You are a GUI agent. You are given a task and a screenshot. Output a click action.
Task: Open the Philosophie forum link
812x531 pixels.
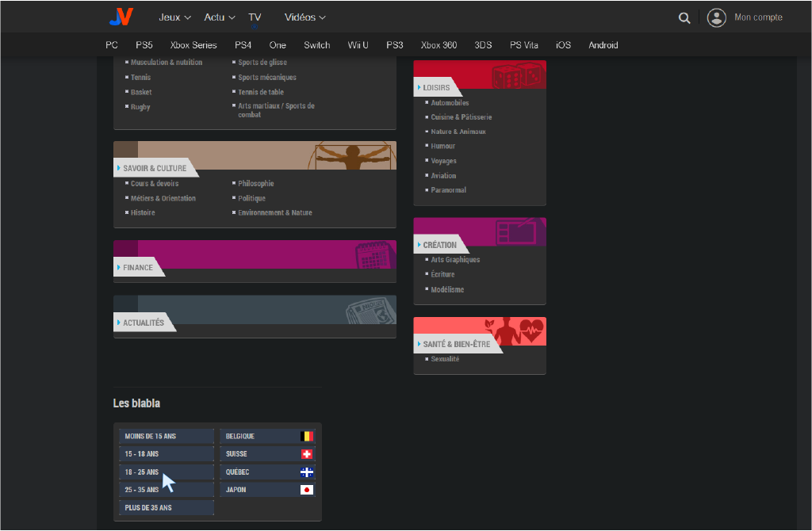256,184
